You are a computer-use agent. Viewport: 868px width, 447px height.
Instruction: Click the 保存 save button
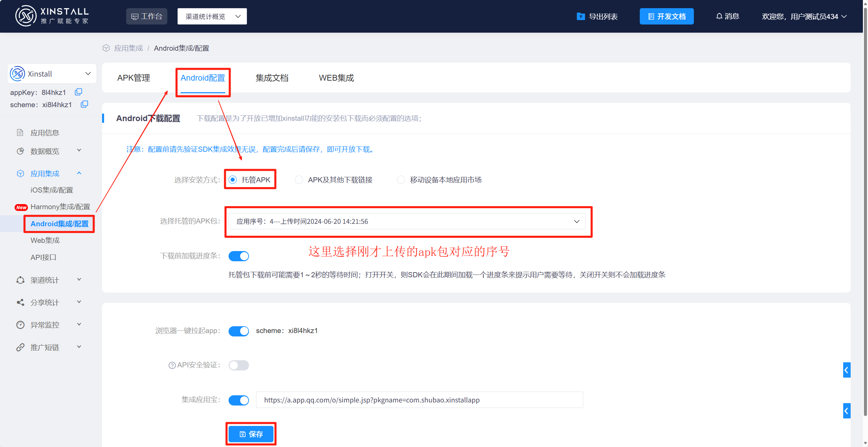click(x=251, y=434)
